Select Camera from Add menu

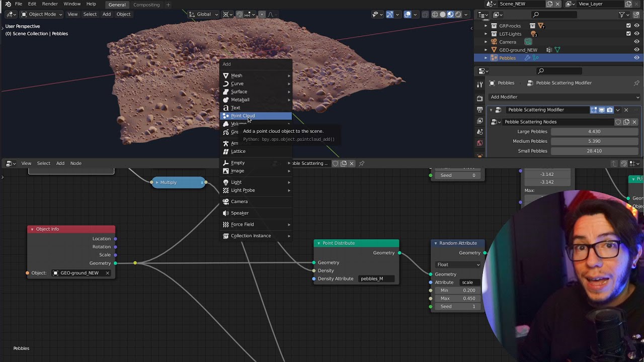[256, 202]
